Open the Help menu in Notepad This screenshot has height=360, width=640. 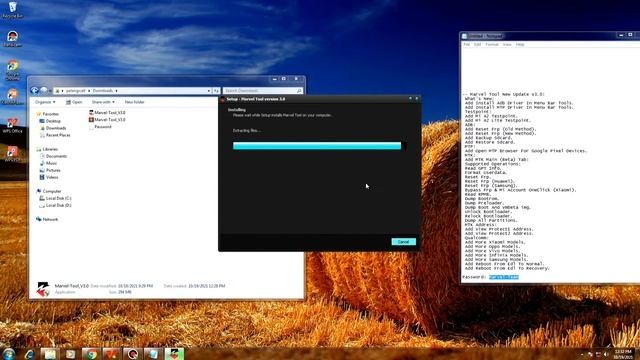pos(520,44)
